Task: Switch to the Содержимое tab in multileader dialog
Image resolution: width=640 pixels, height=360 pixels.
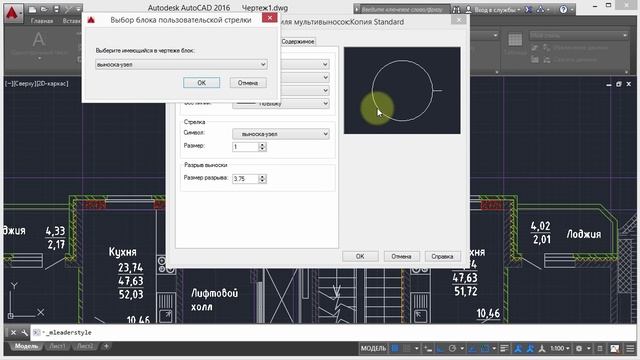Action: (x=298, y=42)
